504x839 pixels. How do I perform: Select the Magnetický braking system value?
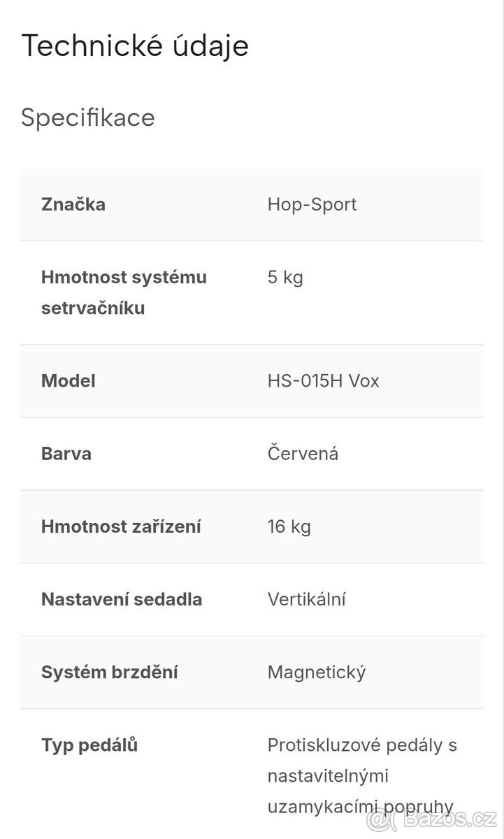pyautogui.click(x=316, y=672)
